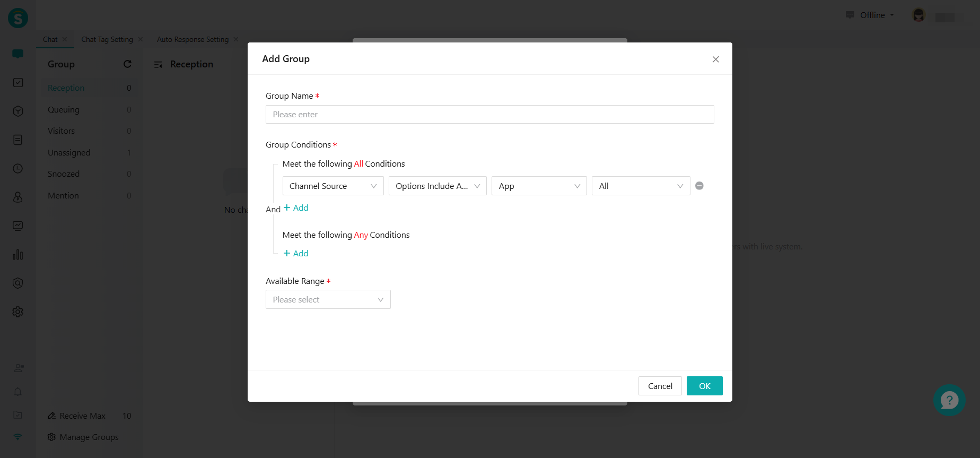Expand the Available Range select box
980x458 pixels.
(328, 300)
